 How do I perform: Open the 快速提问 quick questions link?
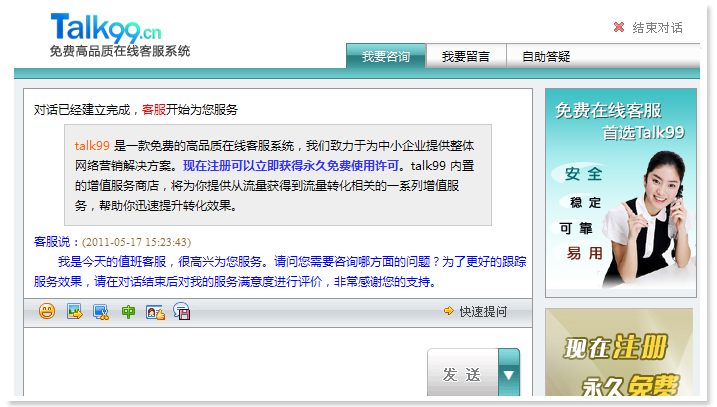(x=483, y=311)
